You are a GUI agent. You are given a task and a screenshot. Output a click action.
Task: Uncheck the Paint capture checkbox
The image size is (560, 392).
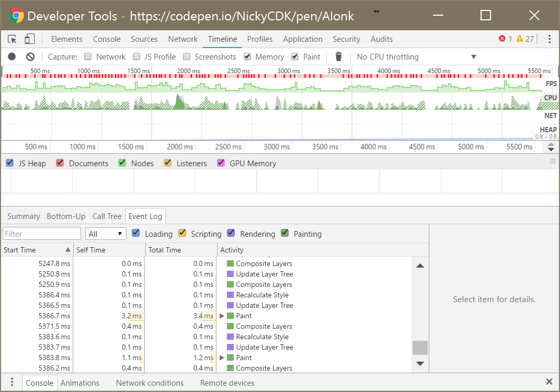pos(295,56)
